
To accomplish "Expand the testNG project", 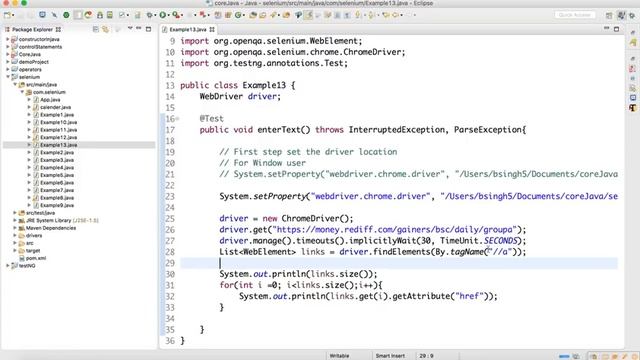I will [8, 266].
